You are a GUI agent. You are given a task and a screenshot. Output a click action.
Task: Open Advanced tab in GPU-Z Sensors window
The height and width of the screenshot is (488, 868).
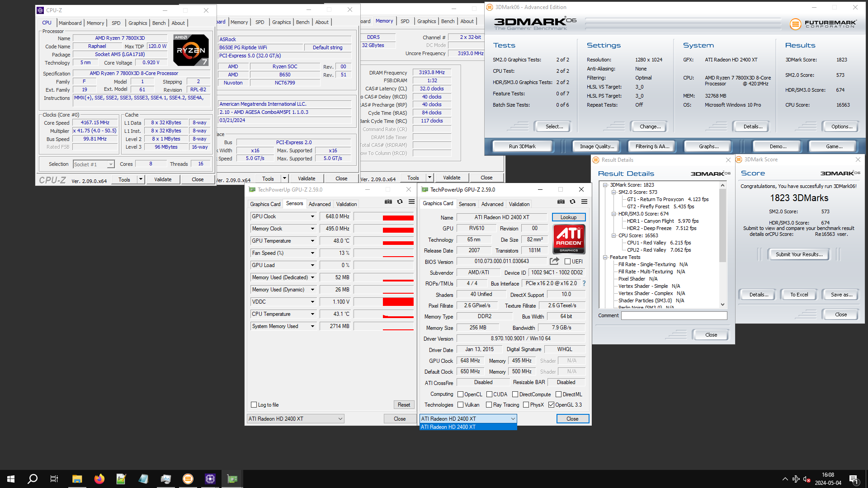320,204
